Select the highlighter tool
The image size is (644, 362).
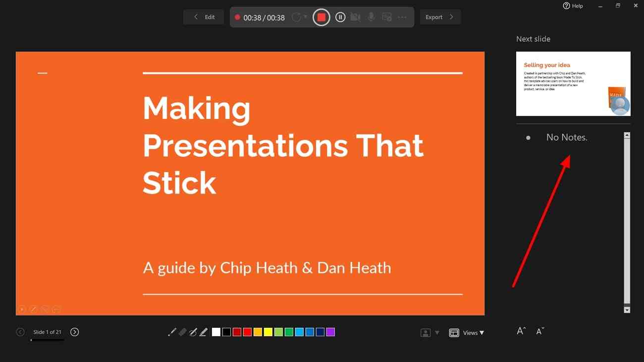[x=203, y=332]
